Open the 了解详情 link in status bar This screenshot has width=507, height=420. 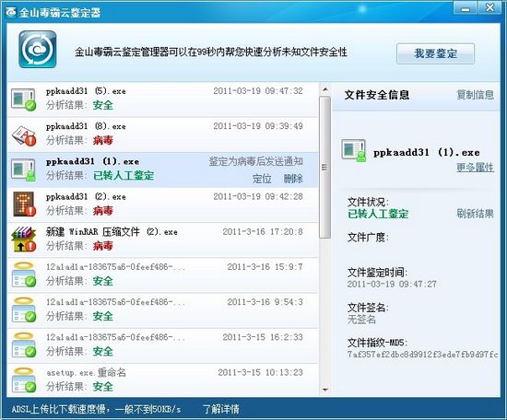221,409
